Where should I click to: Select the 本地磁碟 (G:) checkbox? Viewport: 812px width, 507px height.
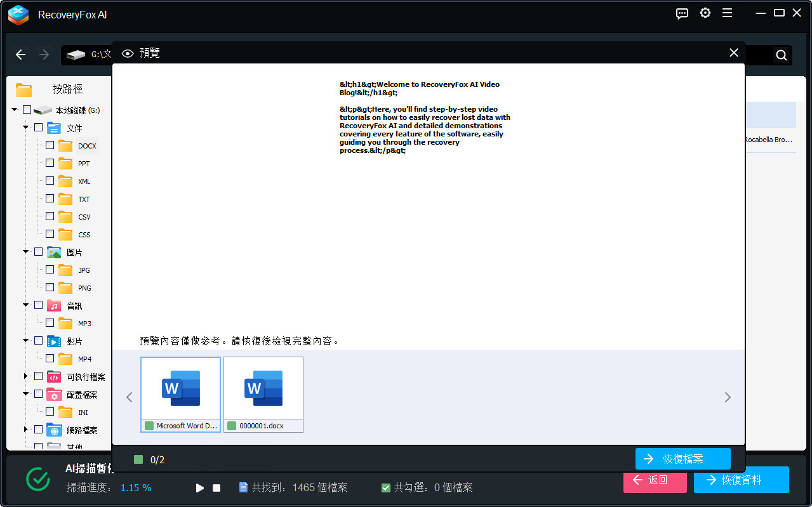(25, 109)
